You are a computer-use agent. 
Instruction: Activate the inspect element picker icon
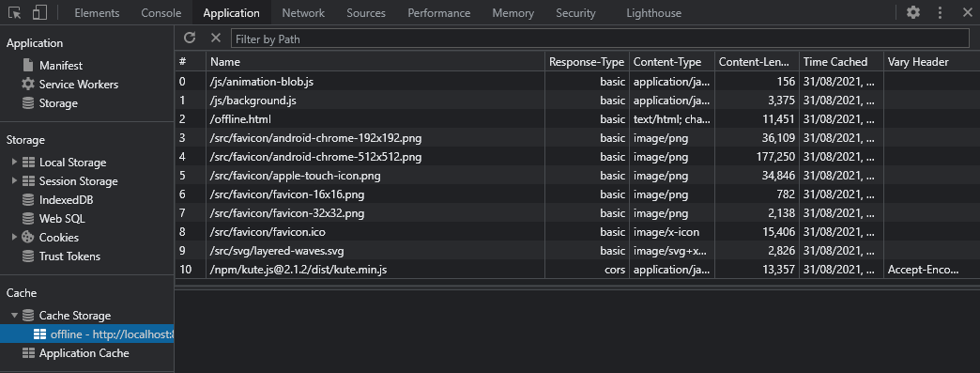(x=15, y=12)
